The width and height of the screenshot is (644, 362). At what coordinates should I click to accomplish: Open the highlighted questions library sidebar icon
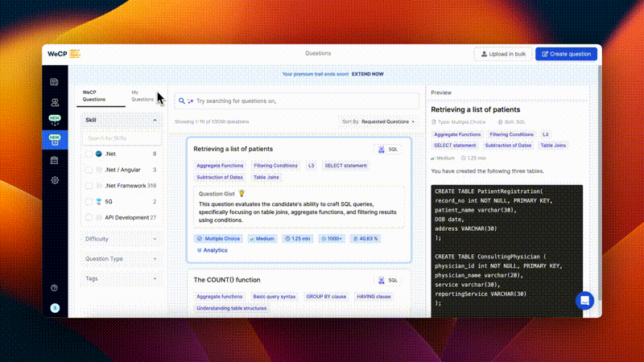tap(55, 140)
